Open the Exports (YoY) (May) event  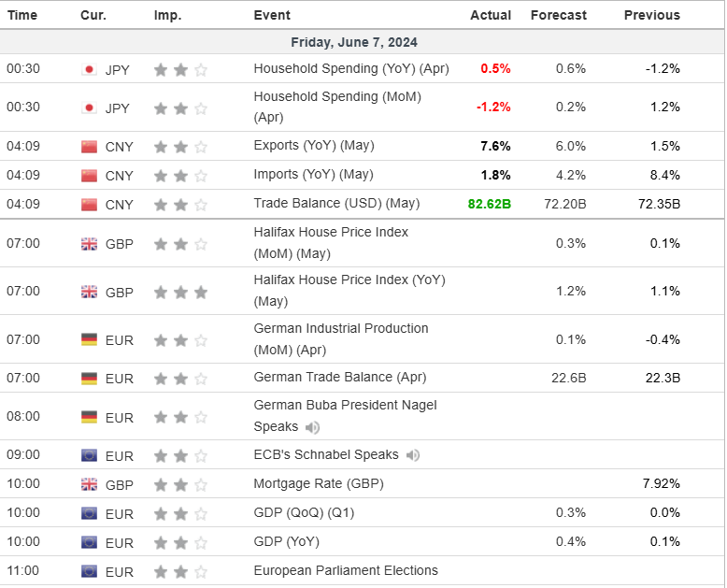315,146
